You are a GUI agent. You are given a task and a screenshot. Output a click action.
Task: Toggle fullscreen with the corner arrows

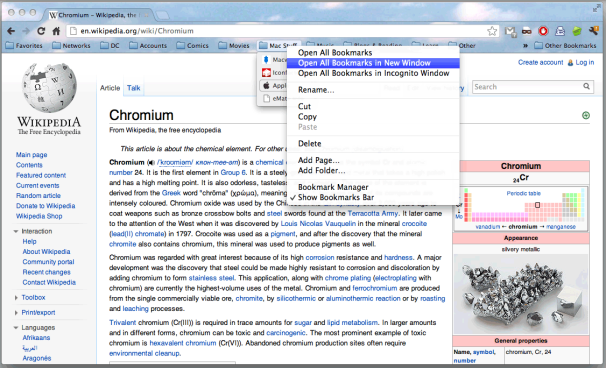point(597,9)
